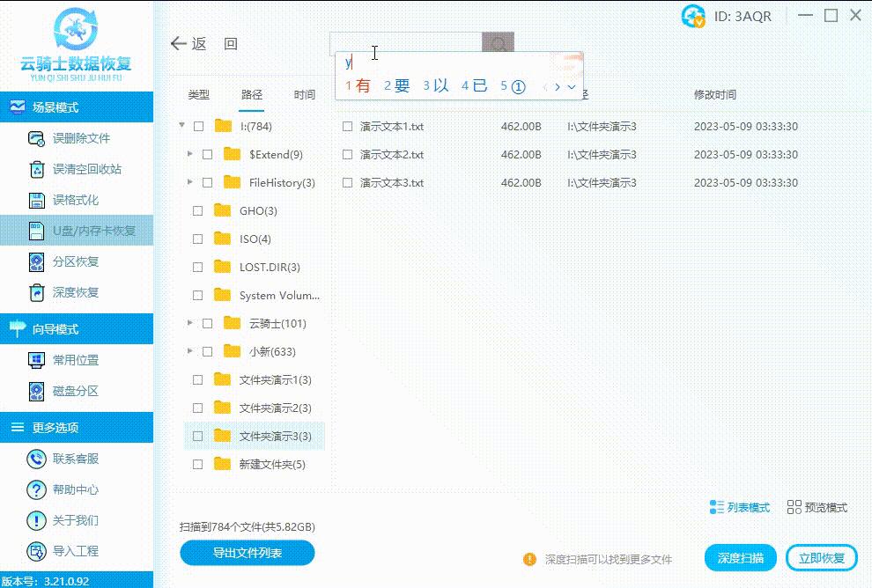The image size is (872, 588).
Task: Collapse the I:(784) drive node
Action: [x=180, y=126]
